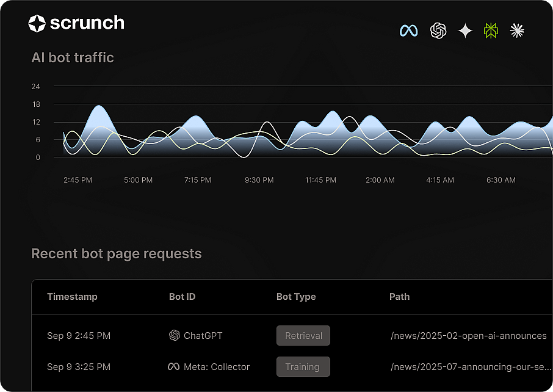
Task: Click the 2:00 AM time axis label
Action: point(380,180)
